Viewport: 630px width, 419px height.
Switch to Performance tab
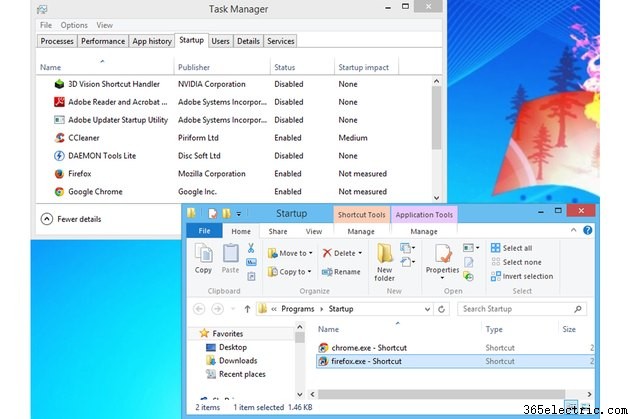103,41
